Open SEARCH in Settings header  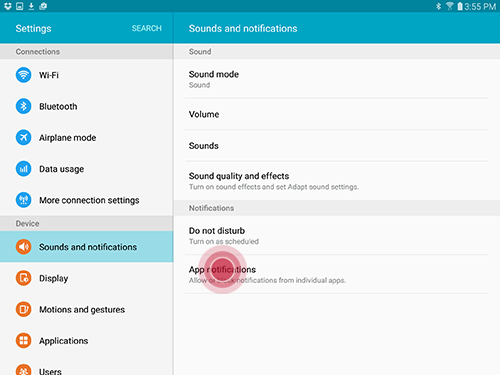tap(147, 28)
